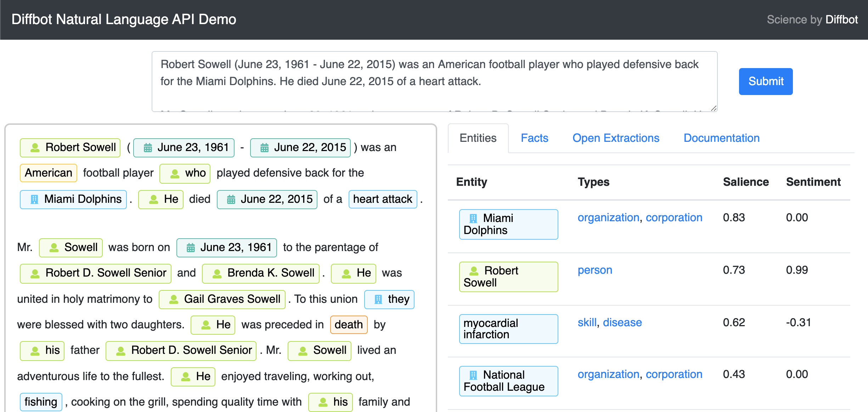Click calendar icon beside June 23, 1961

pyautogui.click(x=148, y=147)
